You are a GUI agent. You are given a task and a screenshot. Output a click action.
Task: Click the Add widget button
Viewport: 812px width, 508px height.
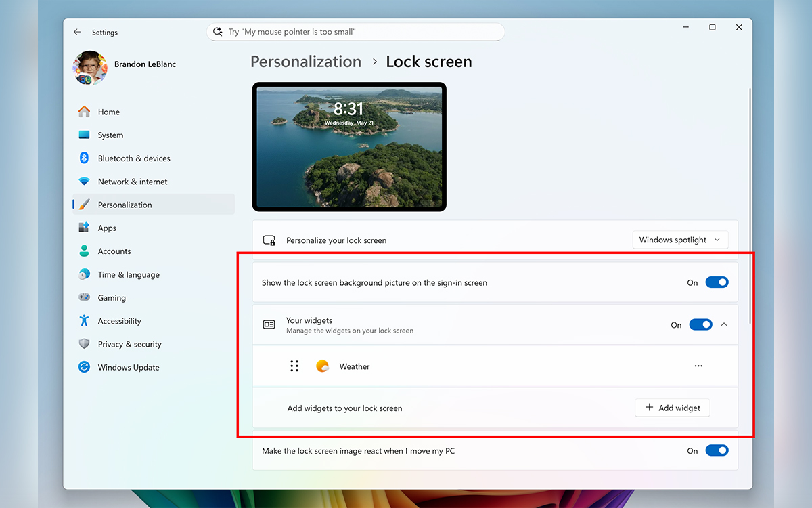point(672,408)
